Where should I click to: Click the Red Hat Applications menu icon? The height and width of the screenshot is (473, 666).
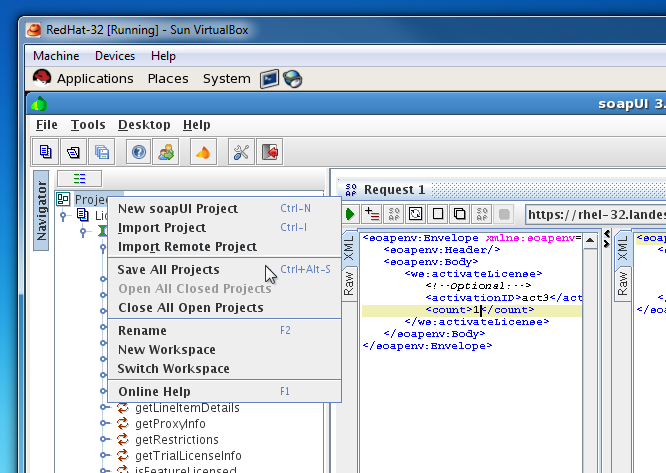42,78
